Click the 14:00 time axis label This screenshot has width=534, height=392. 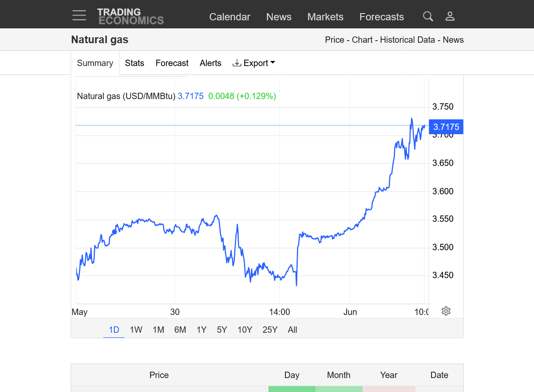[279, 312]
